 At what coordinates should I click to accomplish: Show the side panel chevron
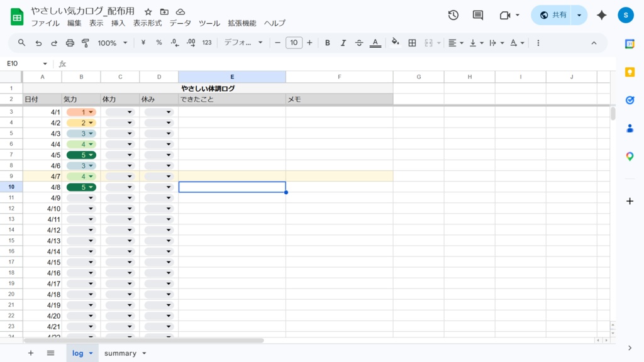coord(630,348)
